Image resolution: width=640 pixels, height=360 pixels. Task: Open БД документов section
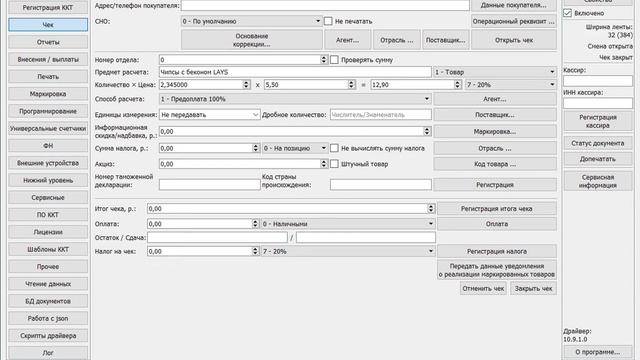[48, 301]
